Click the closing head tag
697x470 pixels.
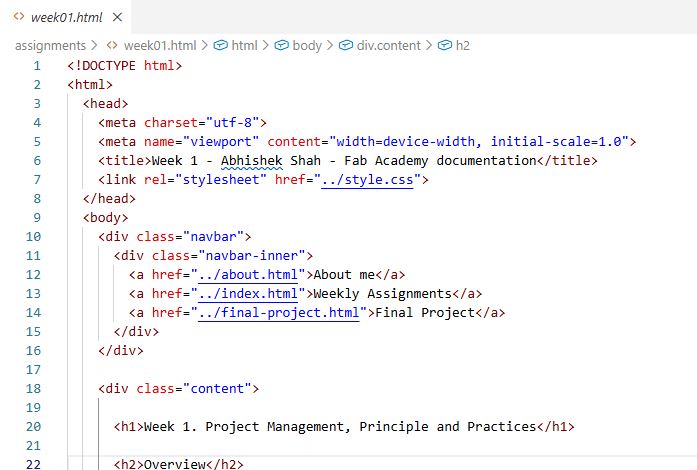pos(109,199)
